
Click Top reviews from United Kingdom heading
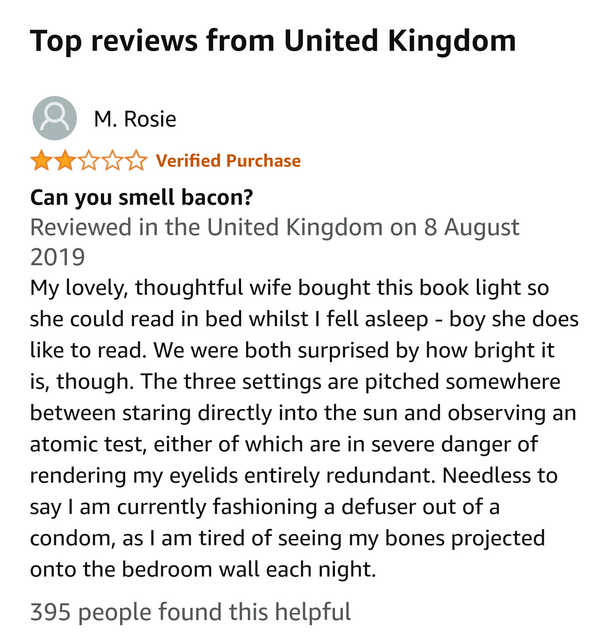point(273,41)
